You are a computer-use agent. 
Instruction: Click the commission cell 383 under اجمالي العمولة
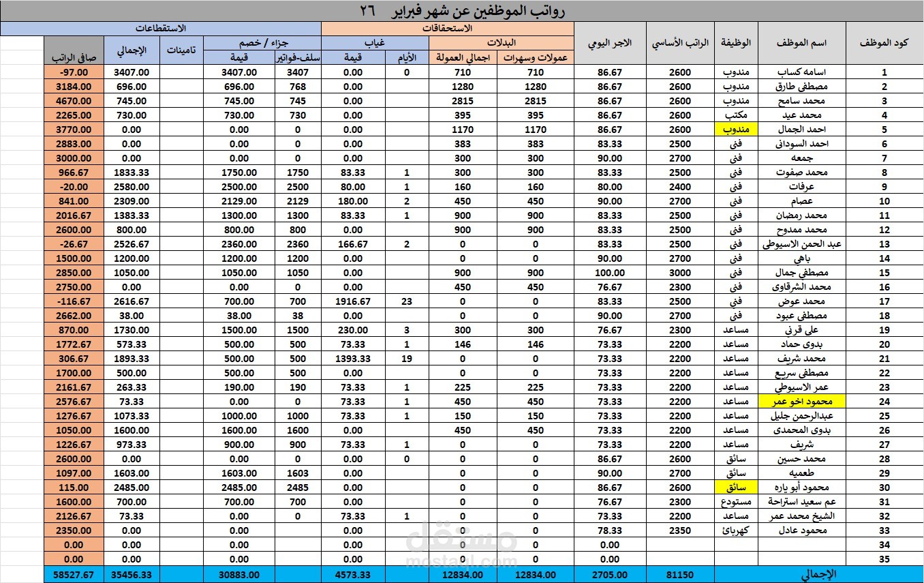(x=463, y=144)
